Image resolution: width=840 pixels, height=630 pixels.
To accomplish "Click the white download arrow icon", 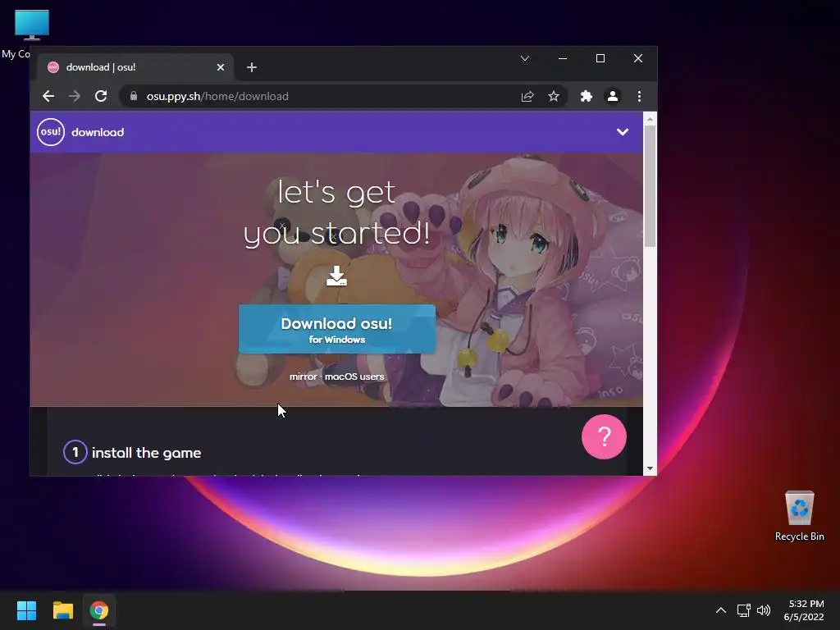I will pyautogui.click(x=336, y=276).
